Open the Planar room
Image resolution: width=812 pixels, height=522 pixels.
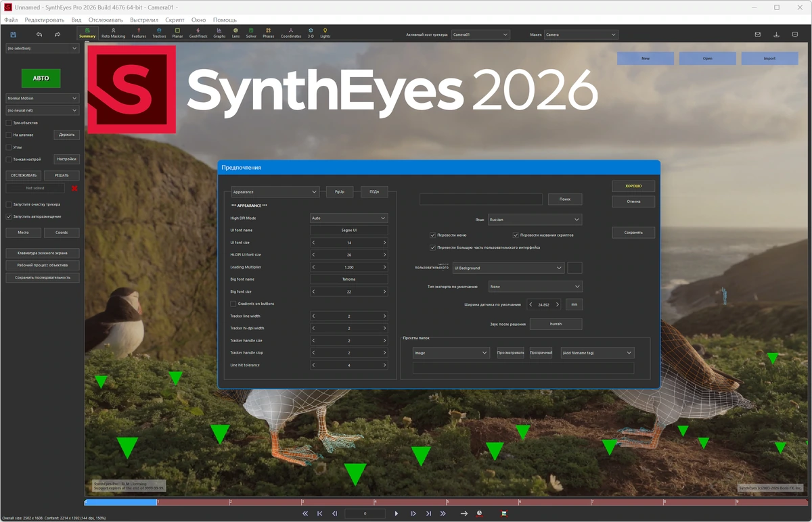[x=177, y=33]
